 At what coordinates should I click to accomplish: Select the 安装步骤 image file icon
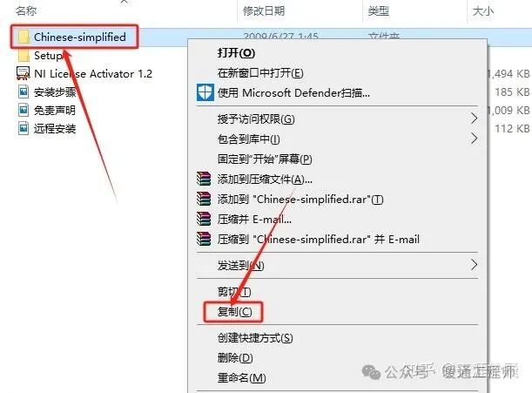(24, 91)
